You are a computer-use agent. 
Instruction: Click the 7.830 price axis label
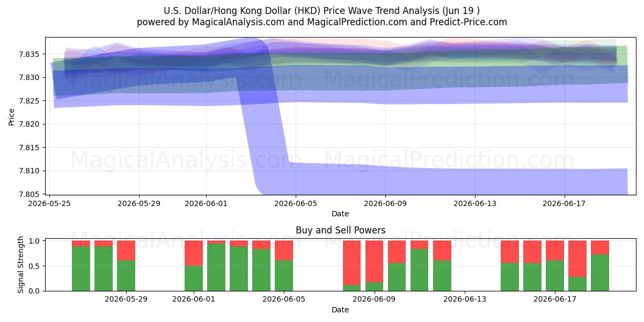(x=30, y=78)
